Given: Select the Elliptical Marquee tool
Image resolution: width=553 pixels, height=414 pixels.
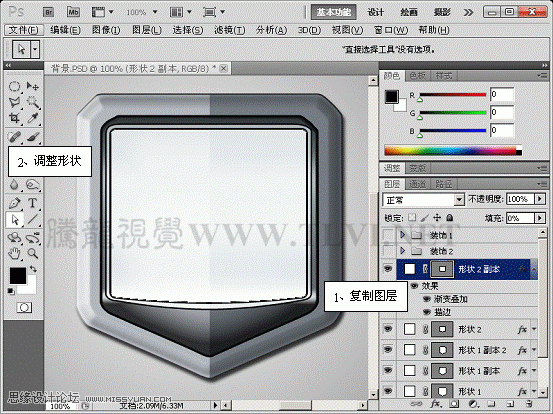Looking at the screenshot, I should coord(14,86).
